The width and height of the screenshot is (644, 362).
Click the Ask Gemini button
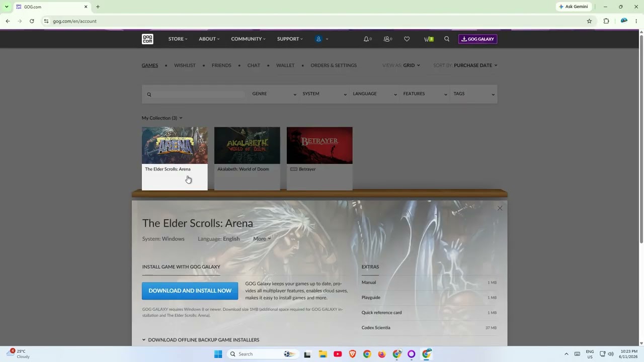point(574,7)
